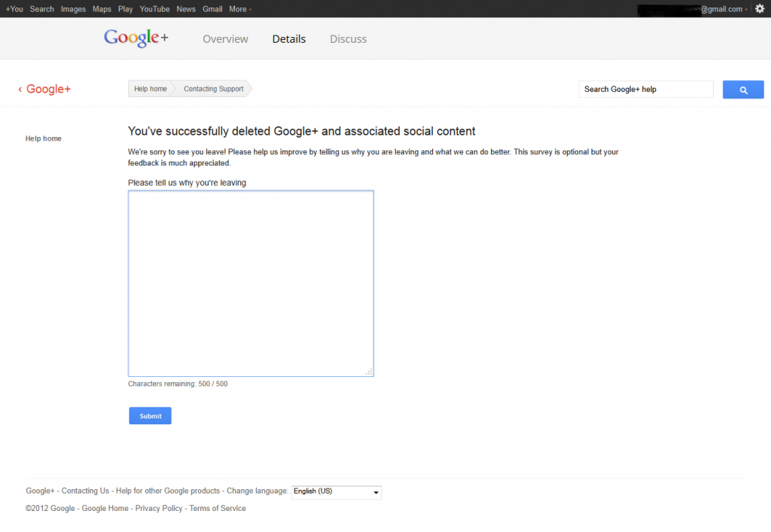Click the 'Change language:' label
Screen dimensions: 771x532
tap(258, 491)
